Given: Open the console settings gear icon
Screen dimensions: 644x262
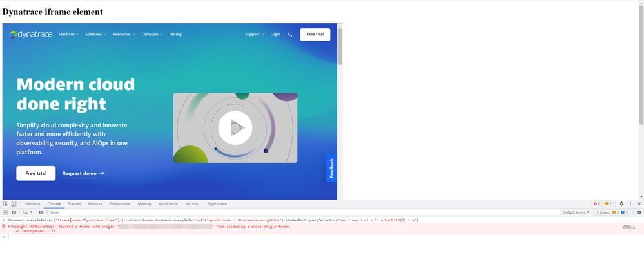Looking at the screenshot, I should pyautogui.click(x=638, y=212).
